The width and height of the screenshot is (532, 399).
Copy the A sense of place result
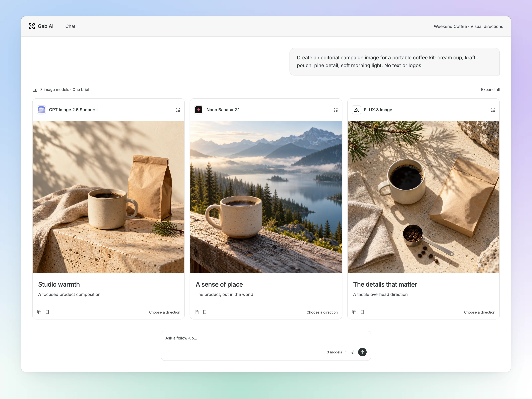coord(197,312)
